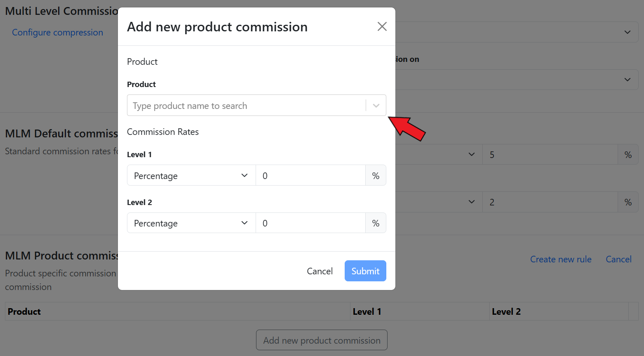Edit default commission value 2
Image resolution: width=644 pixels, height=356 pixels.
pos(550,202)
